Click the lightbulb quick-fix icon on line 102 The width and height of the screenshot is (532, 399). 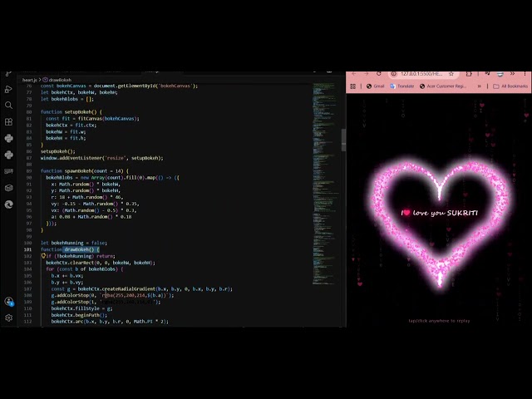[43, 256]
